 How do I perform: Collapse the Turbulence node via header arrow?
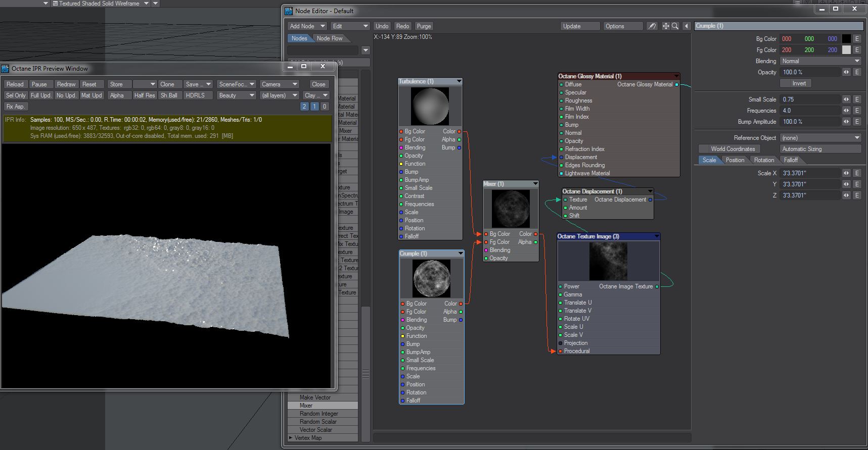point(459,81)
